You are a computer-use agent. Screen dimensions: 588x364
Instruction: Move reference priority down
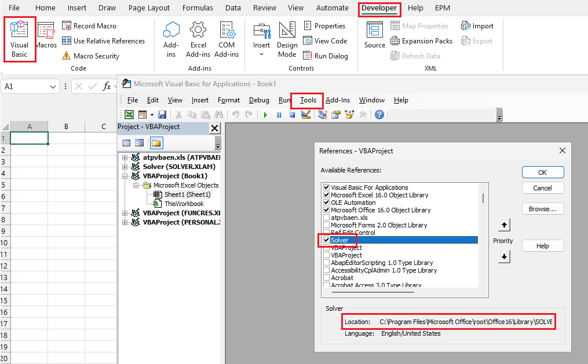click(x=504, y=257)
